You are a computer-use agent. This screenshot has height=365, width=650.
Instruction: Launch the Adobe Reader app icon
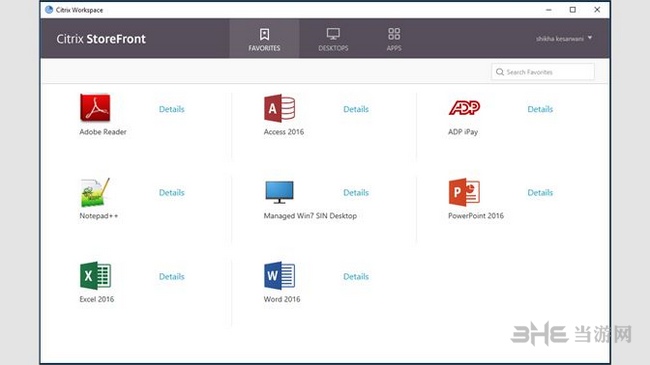tap(95, 107)
